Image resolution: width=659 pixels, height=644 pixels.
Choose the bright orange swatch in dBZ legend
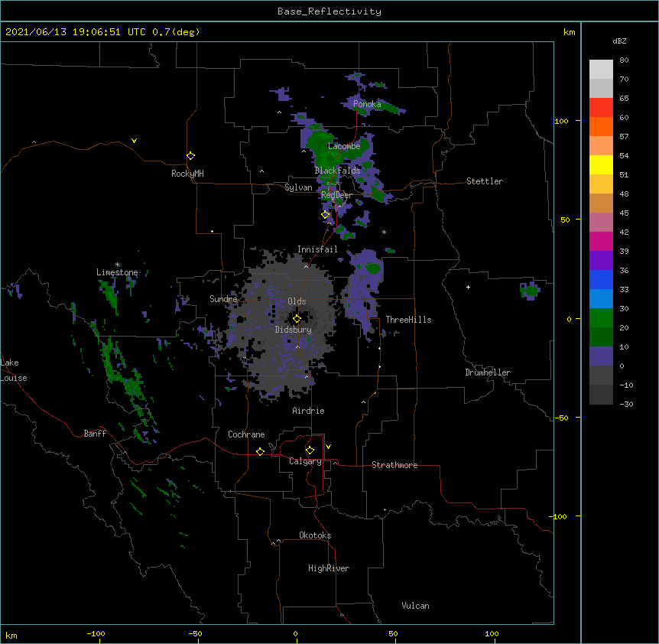tap(601, 126)
